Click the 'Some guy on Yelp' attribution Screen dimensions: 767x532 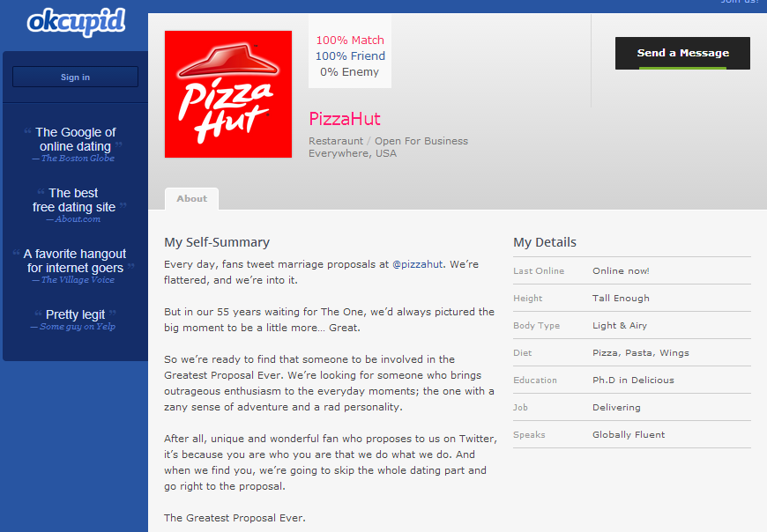(x=78, y=327)
